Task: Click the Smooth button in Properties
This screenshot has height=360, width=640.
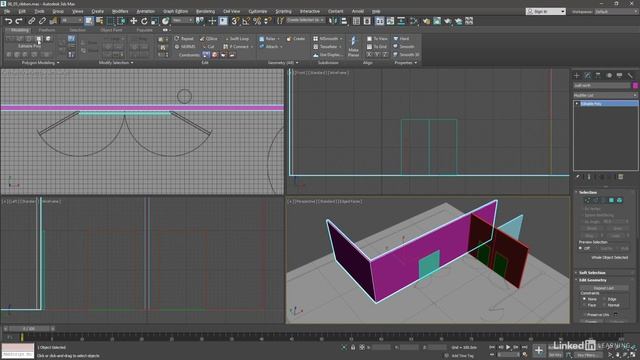Action: point(404,47)
